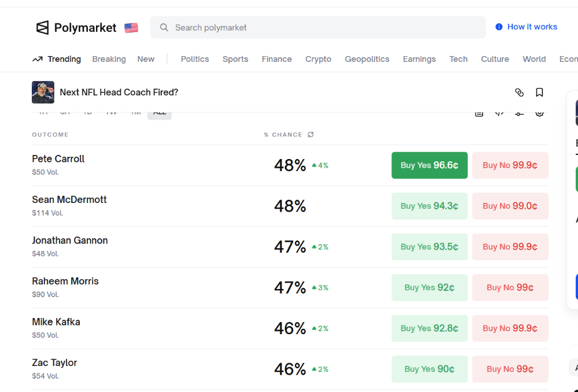Select the ALL time range option
The height and width of the screenshot is (392, 578).
click(x=160, y=113)
